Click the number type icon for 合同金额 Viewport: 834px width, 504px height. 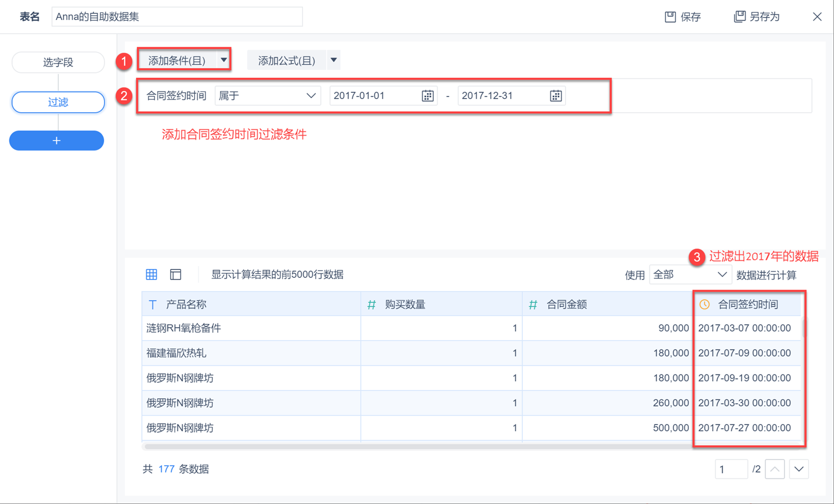(x=533, y=305)
